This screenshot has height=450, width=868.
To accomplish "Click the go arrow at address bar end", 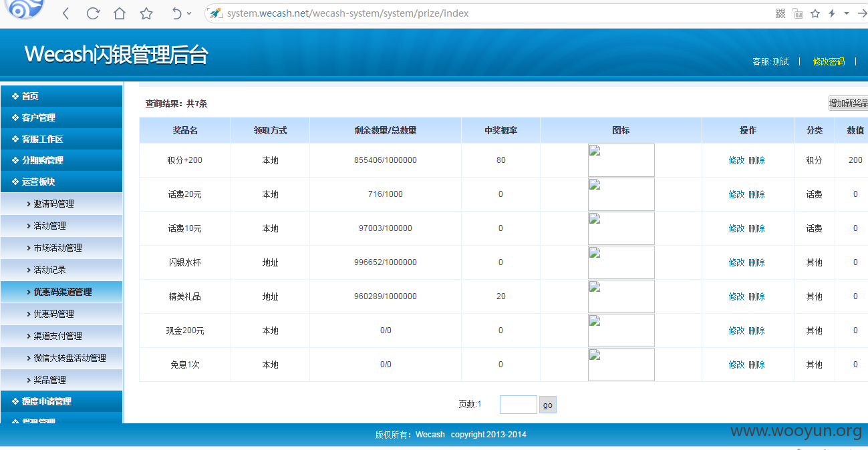I will [x=862, y=13].
